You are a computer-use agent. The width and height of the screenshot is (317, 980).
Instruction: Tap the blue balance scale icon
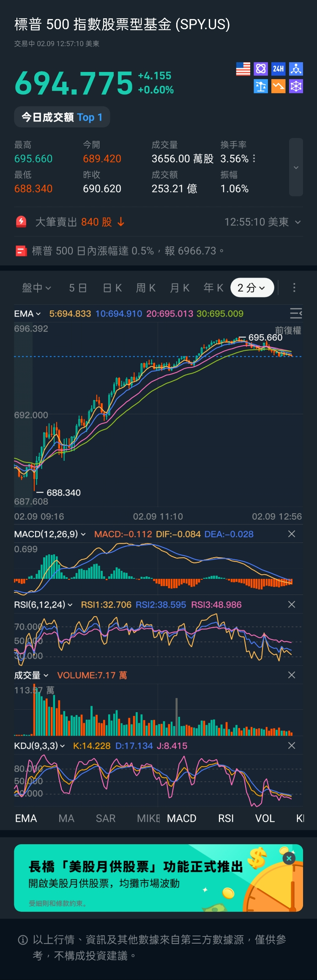click(260, 86)
